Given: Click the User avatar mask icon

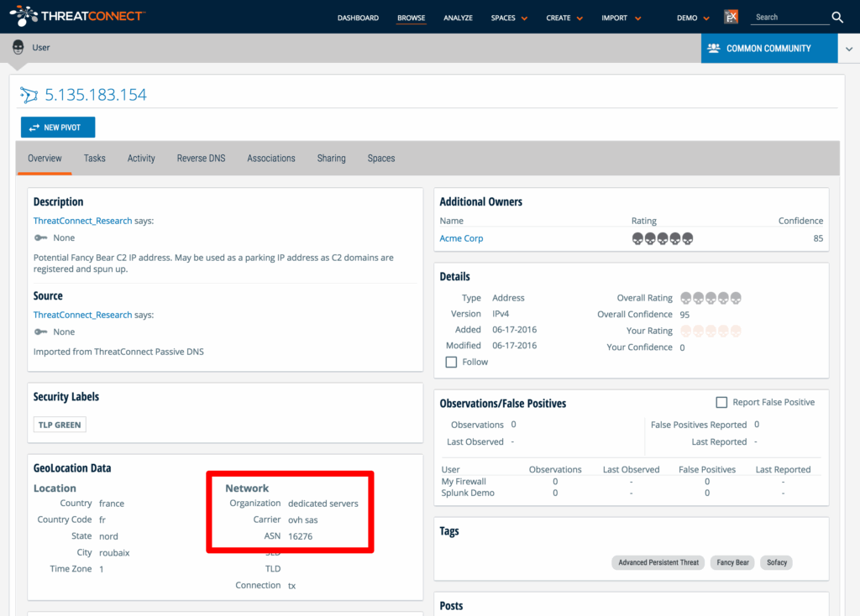Looking at the screenshot, I should pyautogui.click(x=18, y=47).
